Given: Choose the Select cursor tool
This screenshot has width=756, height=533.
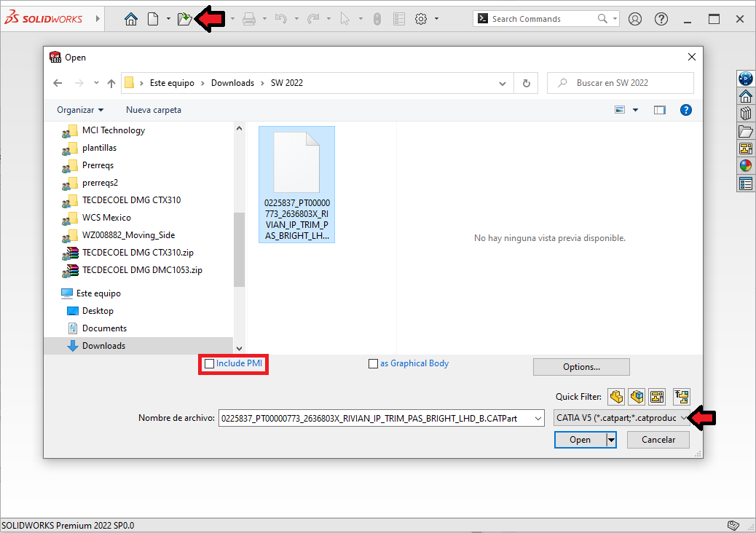Looking at the screenshot, I should pyautogui.click(x=344, y=19).
